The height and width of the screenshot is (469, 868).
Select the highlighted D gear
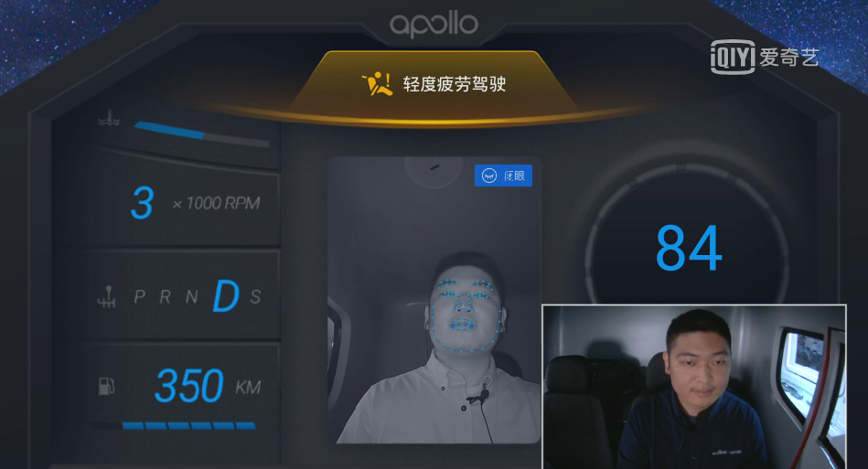click(226, 296)
